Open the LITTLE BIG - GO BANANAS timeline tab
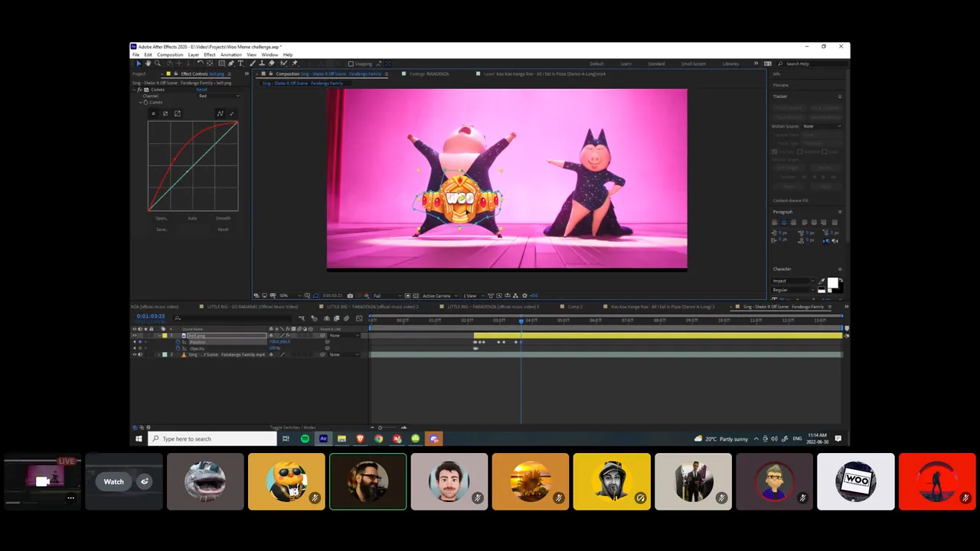 [x=253, y=307]
